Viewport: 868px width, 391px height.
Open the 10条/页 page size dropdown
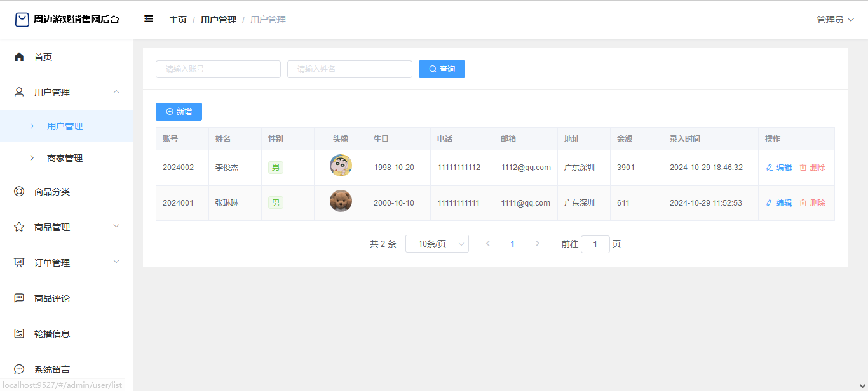click(x=437, y=244)
